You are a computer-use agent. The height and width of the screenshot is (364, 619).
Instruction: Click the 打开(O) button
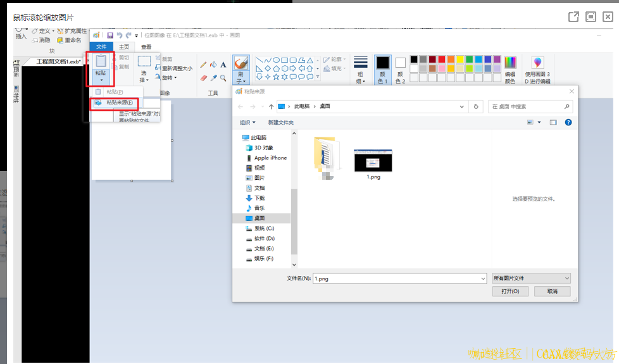[x=510, y=291]
